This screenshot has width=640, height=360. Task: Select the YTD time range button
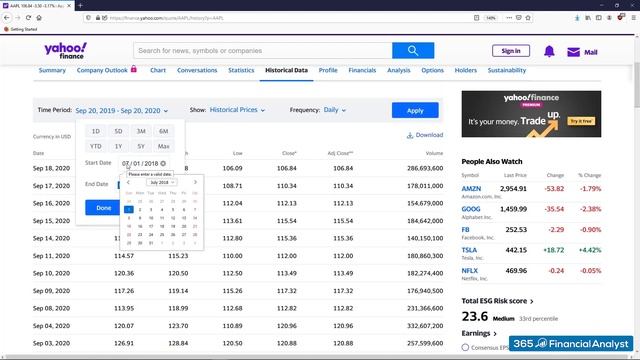tap(96, 146)
